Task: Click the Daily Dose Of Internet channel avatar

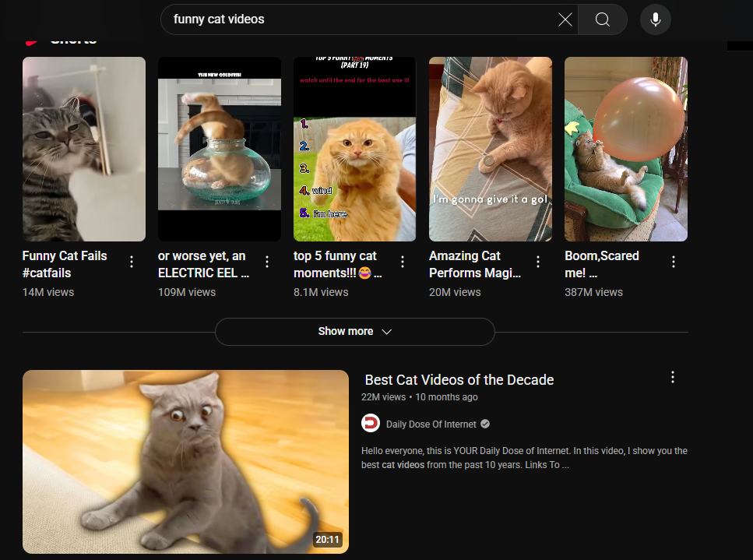Action: click(x=371, y=424)
